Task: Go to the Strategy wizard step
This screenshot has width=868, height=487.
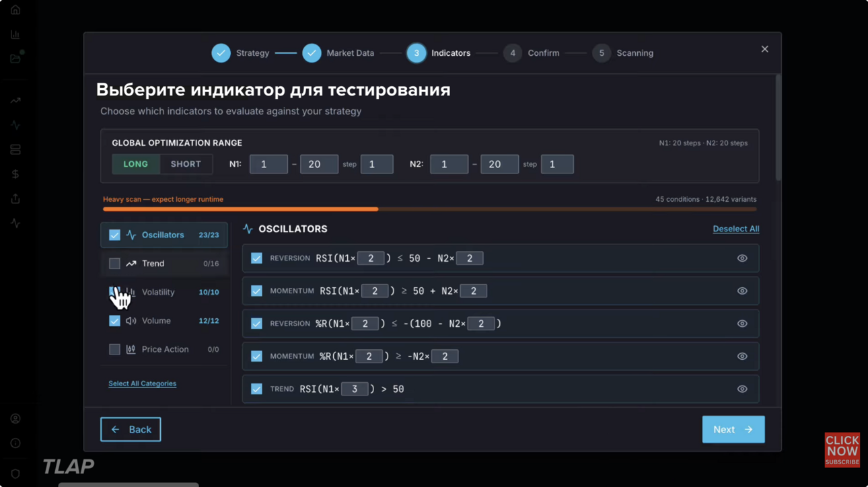Action: (x=240, y=53)
